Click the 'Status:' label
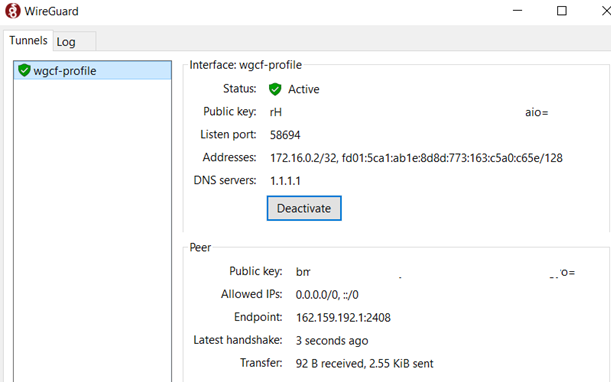The width and height of the screenshot is (611, 382). [240, 89]
